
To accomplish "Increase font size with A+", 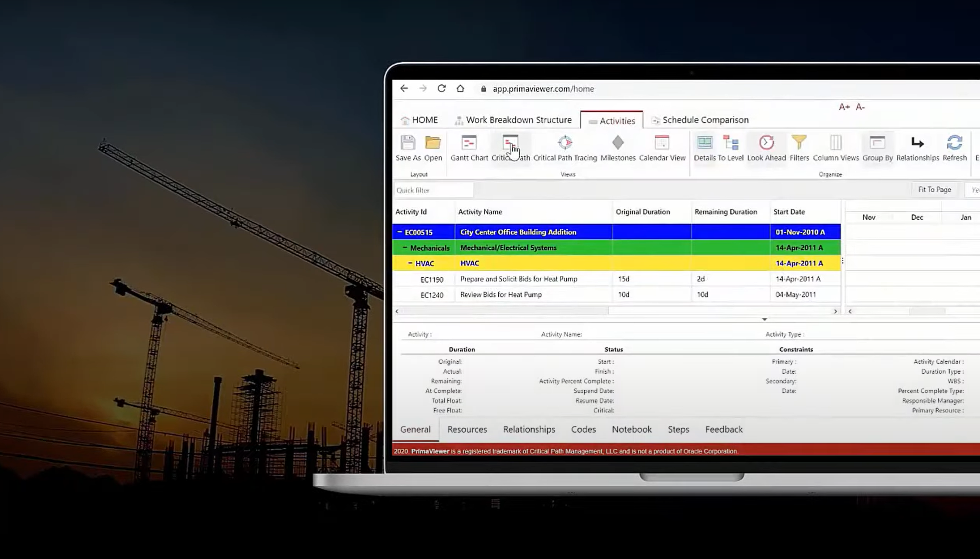I will click(x=844, y=107).
